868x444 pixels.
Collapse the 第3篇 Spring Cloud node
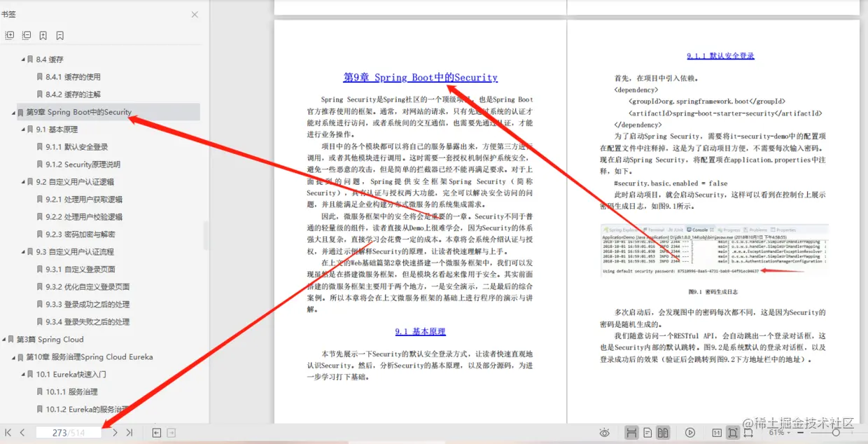3,340
